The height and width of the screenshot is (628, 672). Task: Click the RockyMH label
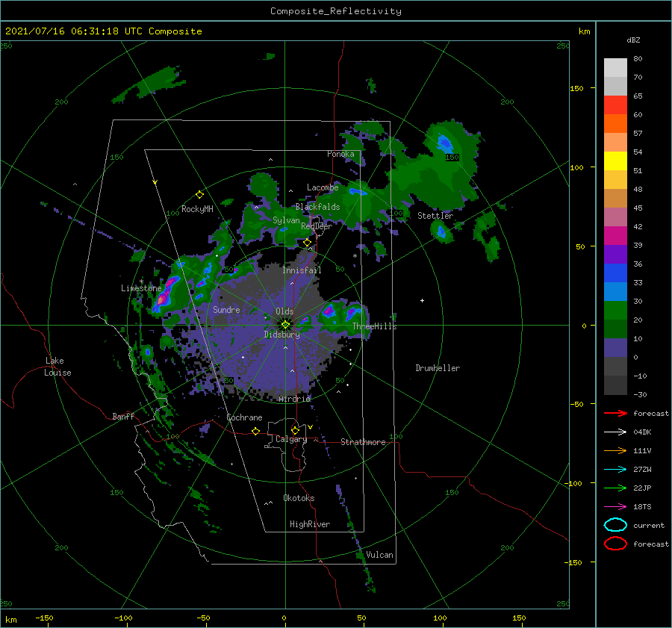coord(197,209)
